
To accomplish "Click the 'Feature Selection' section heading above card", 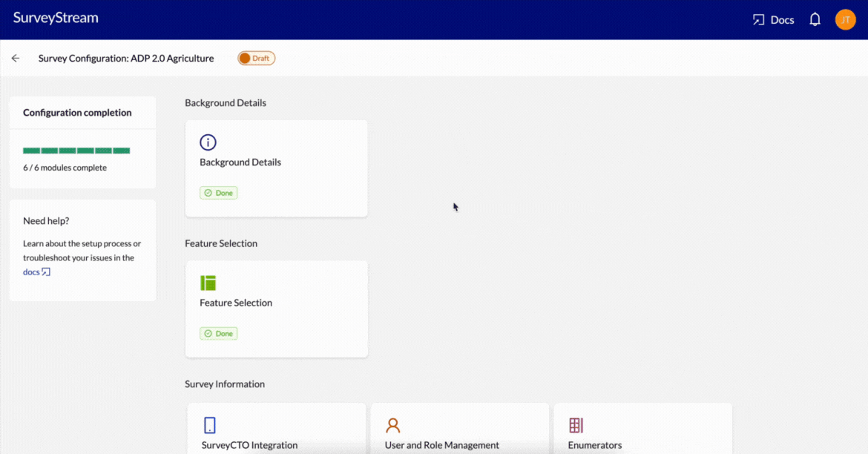I will 221,243.
